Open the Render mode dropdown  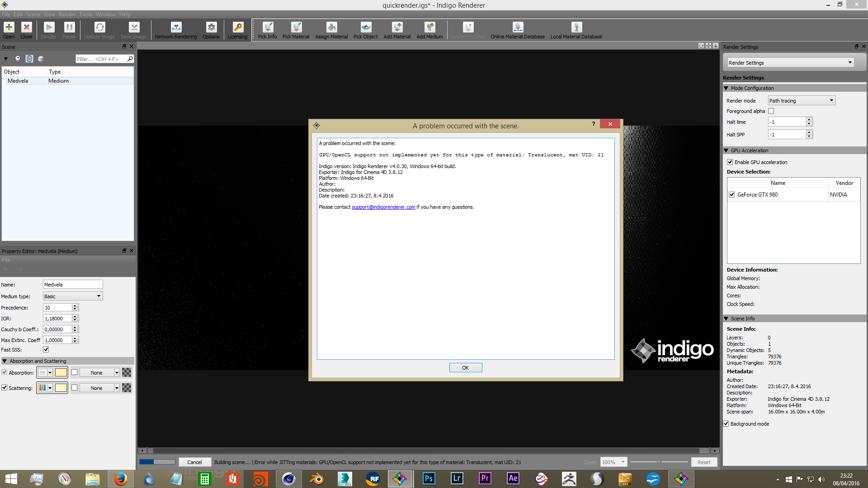(x=802, y=101)
